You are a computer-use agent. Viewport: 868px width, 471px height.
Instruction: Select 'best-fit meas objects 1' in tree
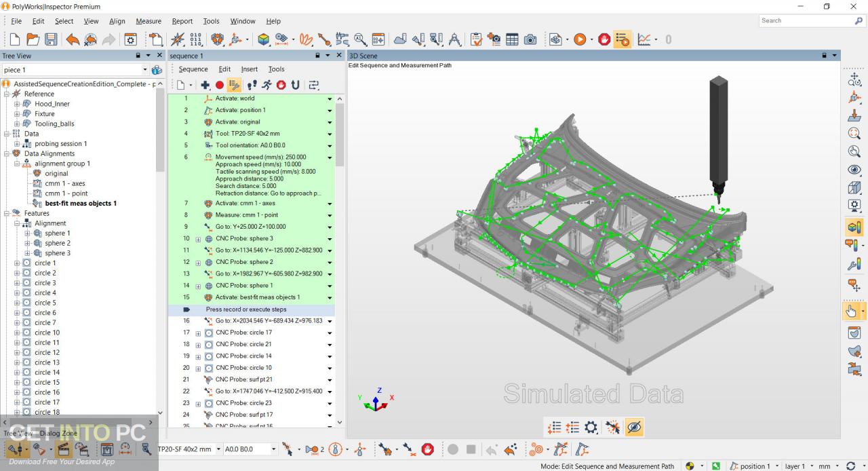(81, 204)
